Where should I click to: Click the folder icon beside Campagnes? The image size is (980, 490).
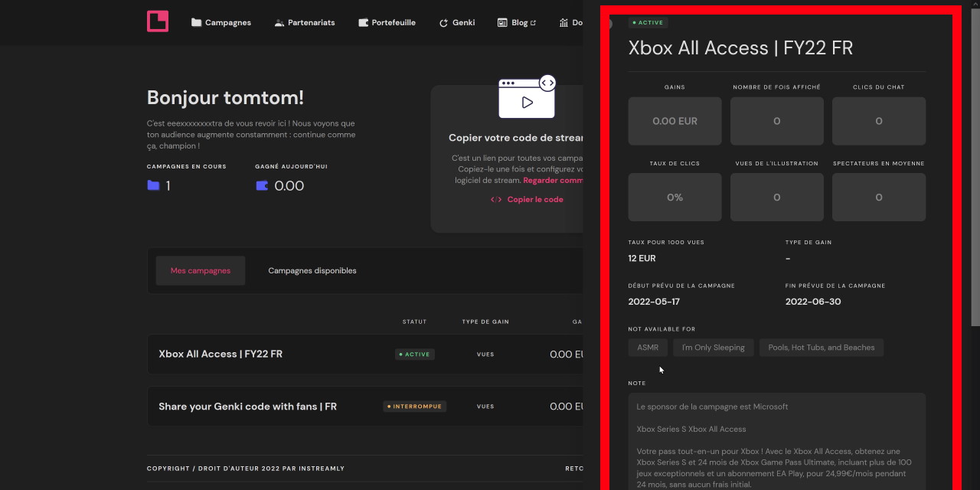[x=197, y=23]
